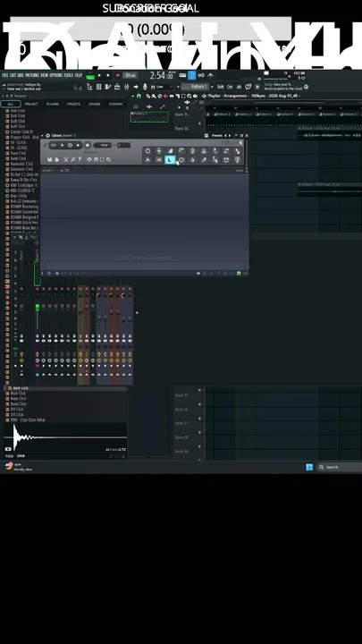
Task: Stop playback in the main transport
Action: pos(108,75)
